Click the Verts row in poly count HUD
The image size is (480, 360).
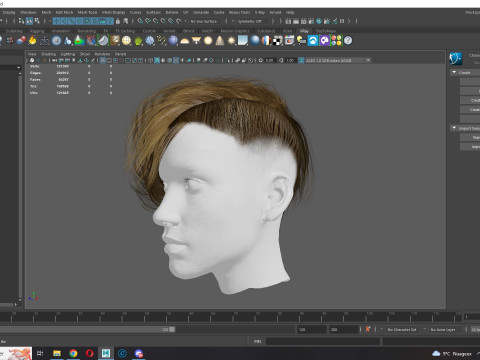(x=70, y=66)
